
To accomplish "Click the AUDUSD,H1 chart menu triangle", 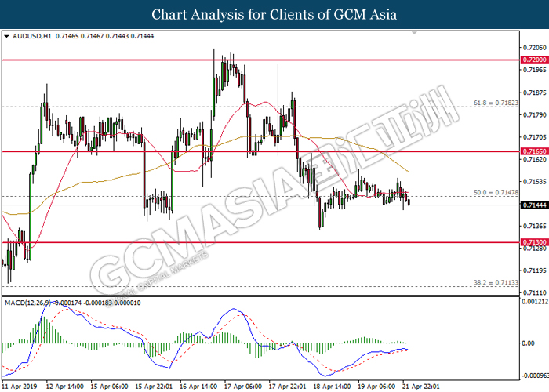I will 6,36.
